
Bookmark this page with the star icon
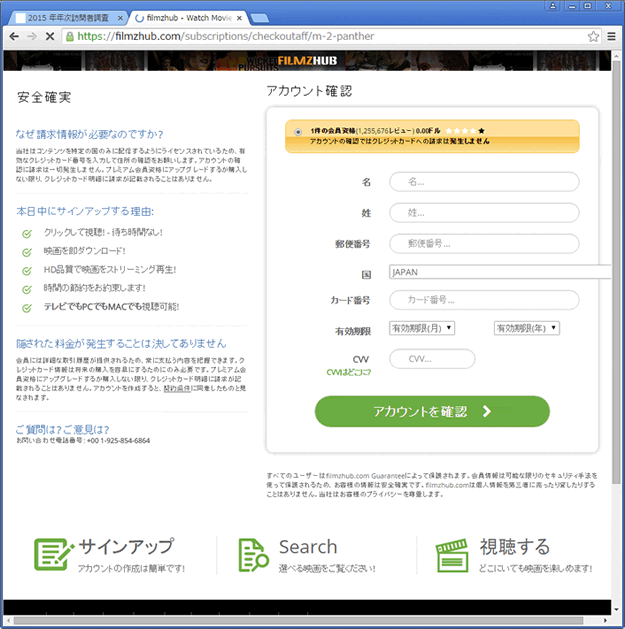point(593,37)
